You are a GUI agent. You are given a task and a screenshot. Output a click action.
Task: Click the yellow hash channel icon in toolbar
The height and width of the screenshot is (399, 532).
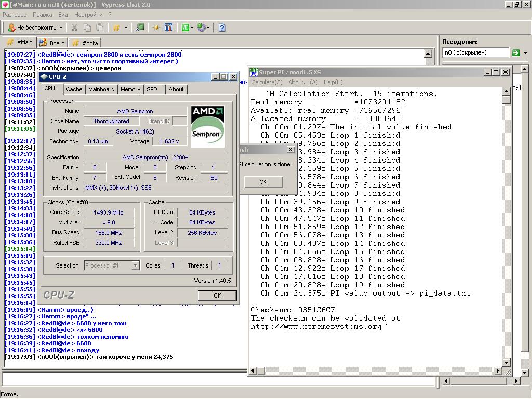116,28
